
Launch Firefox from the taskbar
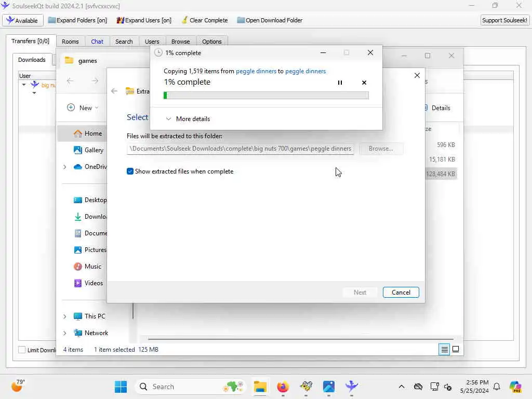pos(283,387)
